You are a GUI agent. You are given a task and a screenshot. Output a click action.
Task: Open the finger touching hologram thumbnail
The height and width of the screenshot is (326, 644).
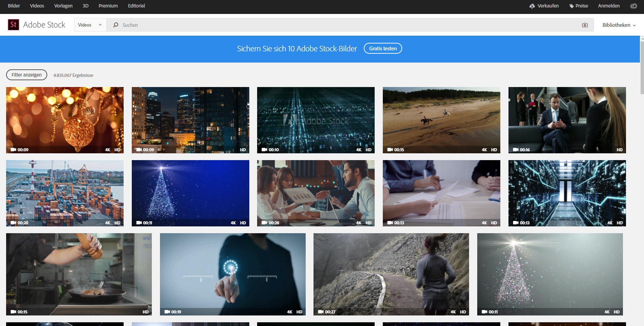pos(233,274)
